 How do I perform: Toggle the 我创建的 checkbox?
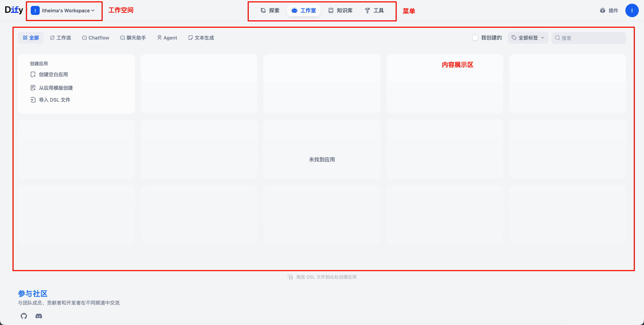pyautogui.click(x=475, y=38)
